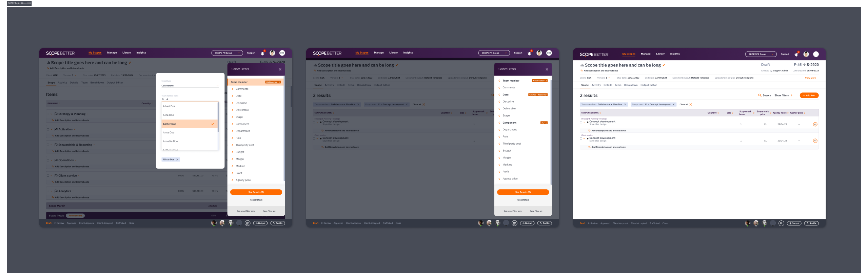This screenshot has width=868, height=280.
Task: Check the Analytics row checkbox
Action: 48,191
